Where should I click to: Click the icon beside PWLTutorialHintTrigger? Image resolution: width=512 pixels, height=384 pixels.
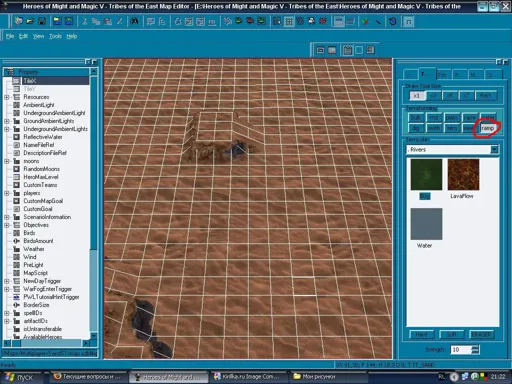tap(16, 297)
